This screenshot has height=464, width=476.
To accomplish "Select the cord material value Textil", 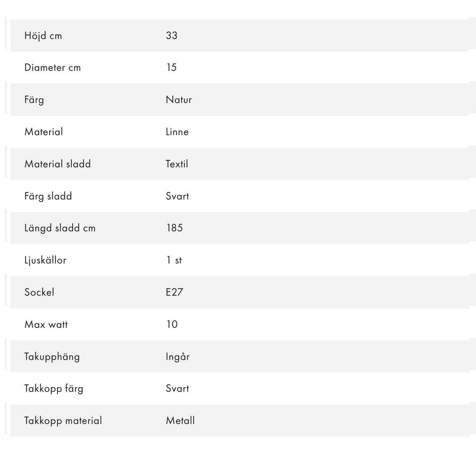I will (177, 164).
